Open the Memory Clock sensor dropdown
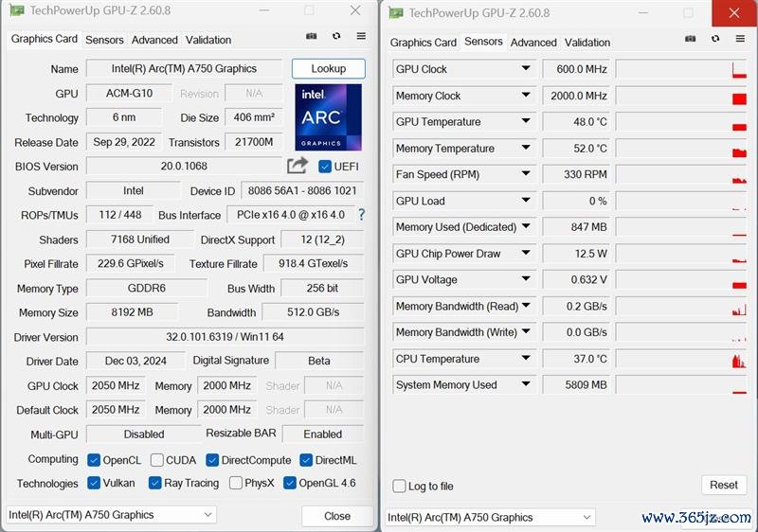The height and width of the screenshot is (532, 758). point(526,95)
